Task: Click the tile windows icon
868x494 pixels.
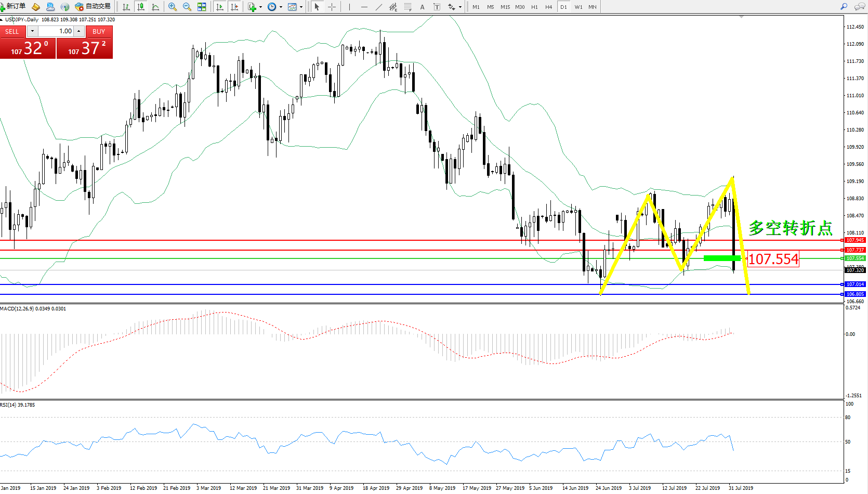Action: point(202,7)
